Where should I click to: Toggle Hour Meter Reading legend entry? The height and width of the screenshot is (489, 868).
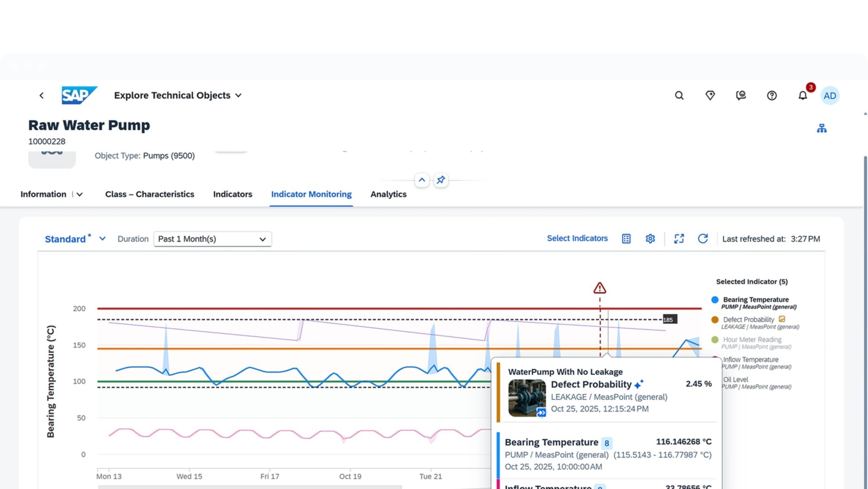752,340
